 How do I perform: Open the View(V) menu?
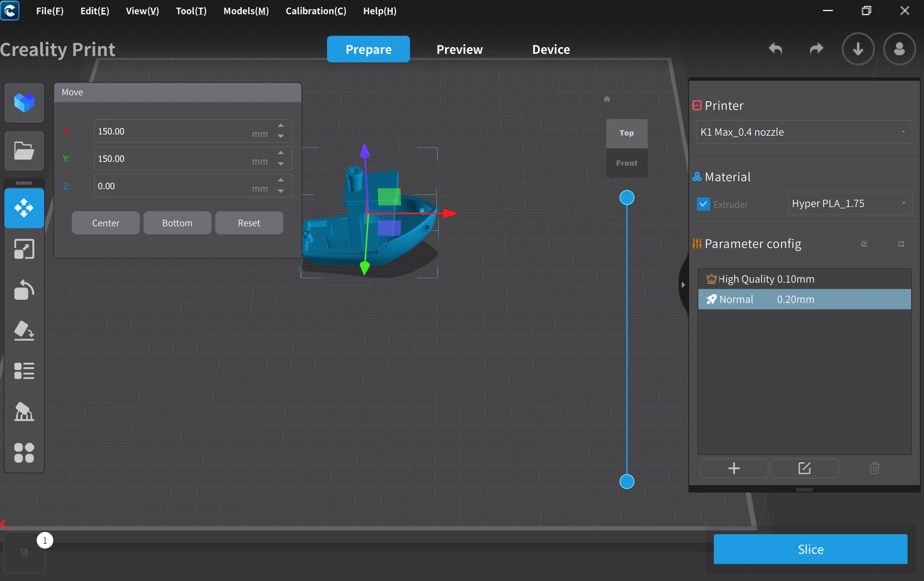tap(142, 11)
